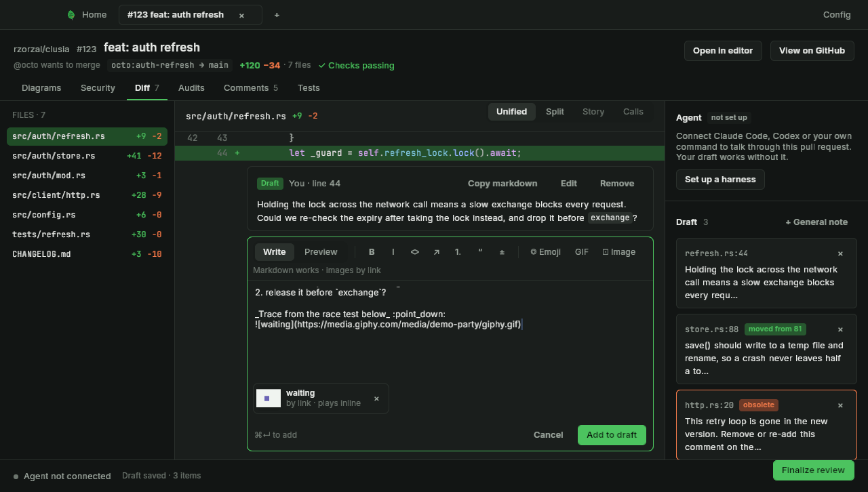
Task: Open the Tests tab
Action: (309, 87)
